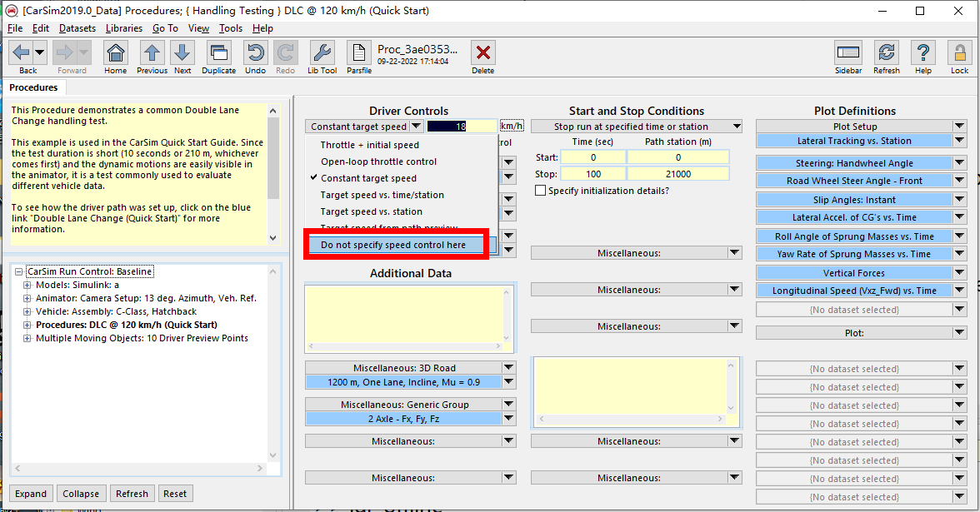The height and width of the screenshot is (512, 980).
Task: Expand Vehicle: Assembly C-Class tree node
Action: 27,311
